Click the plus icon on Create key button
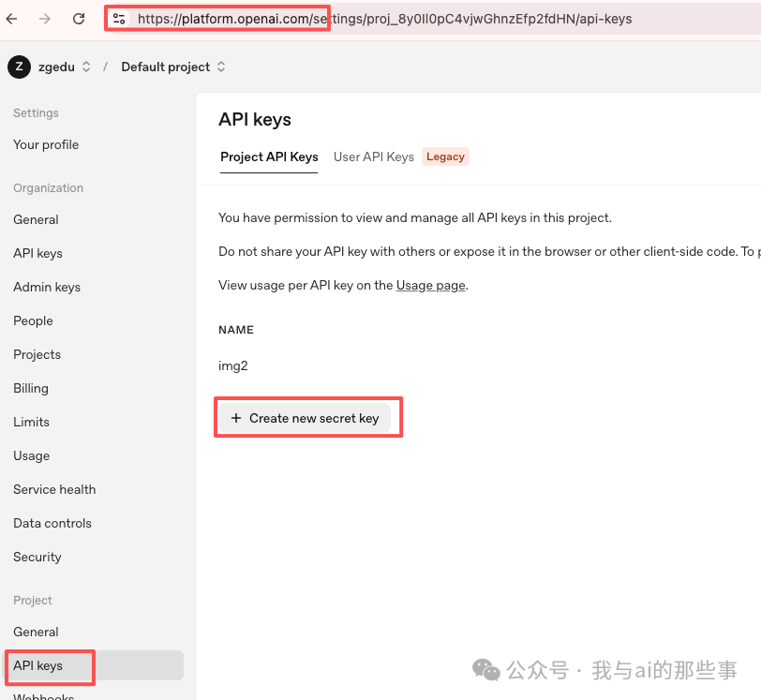This screenshot has width=761, height=700. [x=236, y=418]
